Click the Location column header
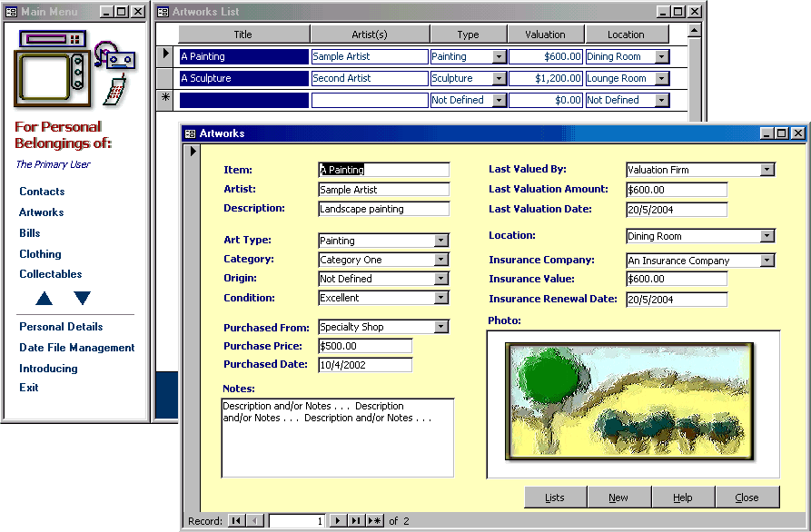Viewport: 811px width, 532px height. [626, 34]
